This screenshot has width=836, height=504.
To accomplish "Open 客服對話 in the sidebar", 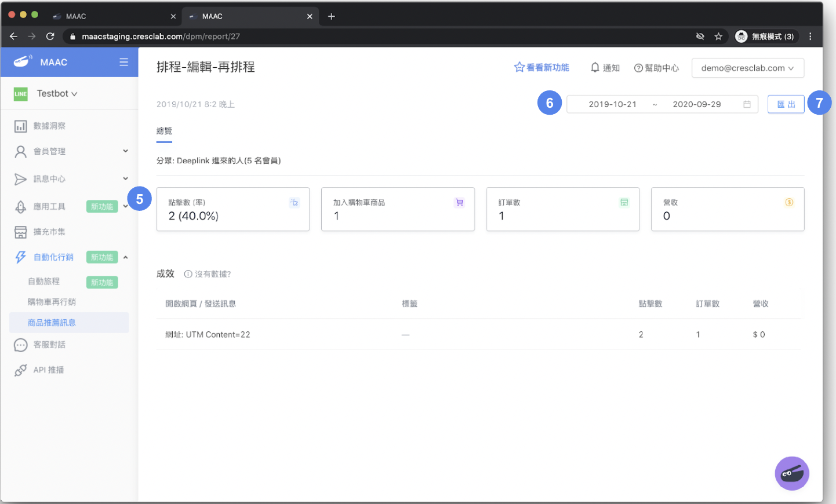I will pyautogui.click(x=49, y=345).
